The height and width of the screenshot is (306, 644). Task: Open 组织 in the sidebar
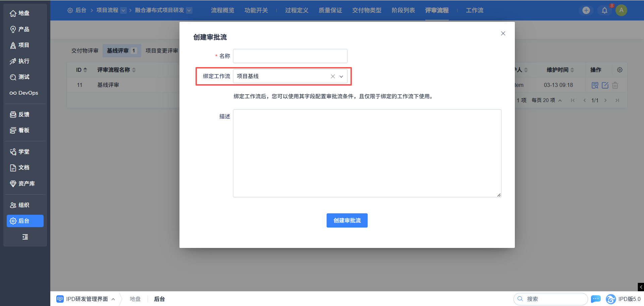coord(25,205)
